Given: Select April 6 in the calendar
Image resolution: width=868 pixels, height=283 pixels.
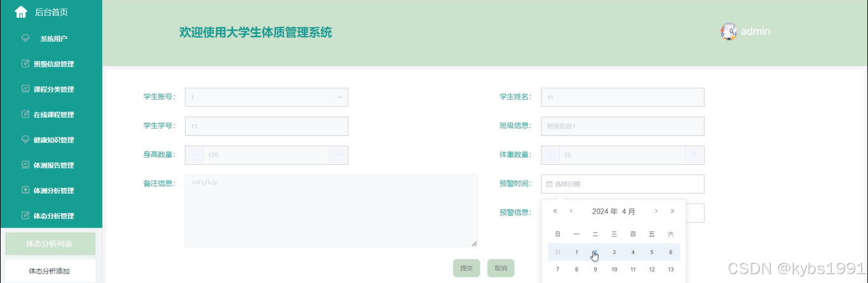Looking at the screenshot, I should 670,252.
